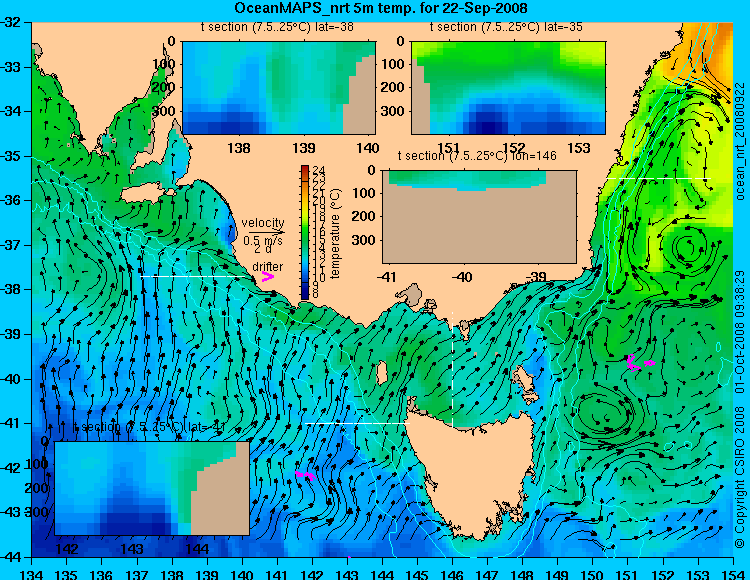Click the white dashed lon=146 section line

point(452,369)
